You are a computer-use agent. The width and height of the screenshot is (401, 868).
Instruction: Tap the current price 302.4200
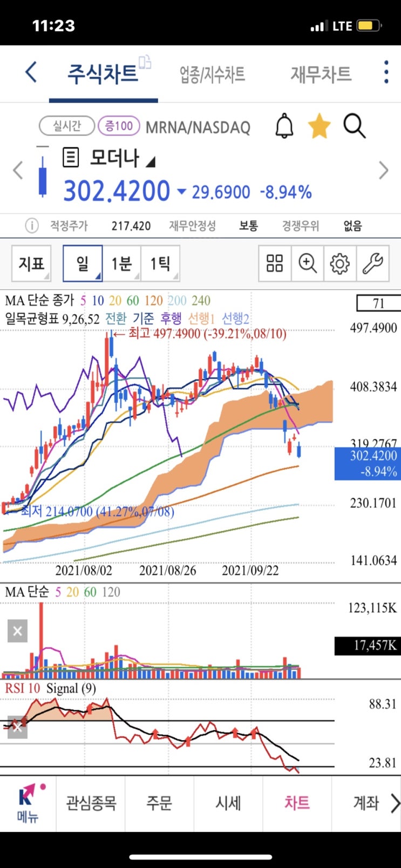tap(117, 191)
